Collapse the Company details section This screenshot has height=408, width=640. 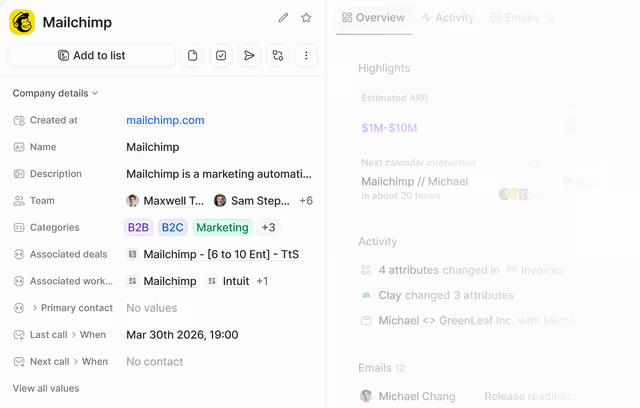point(55,93)
